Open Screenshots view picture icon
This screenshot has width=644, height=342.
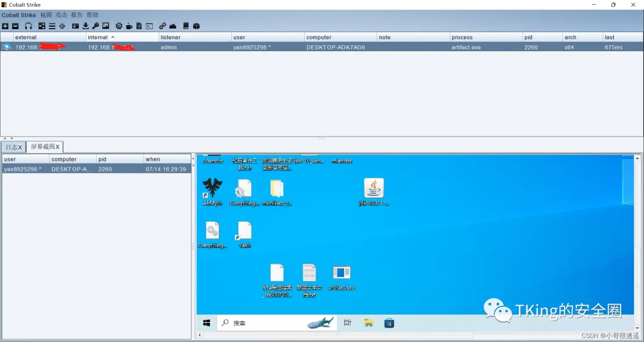tap(106, 26)
